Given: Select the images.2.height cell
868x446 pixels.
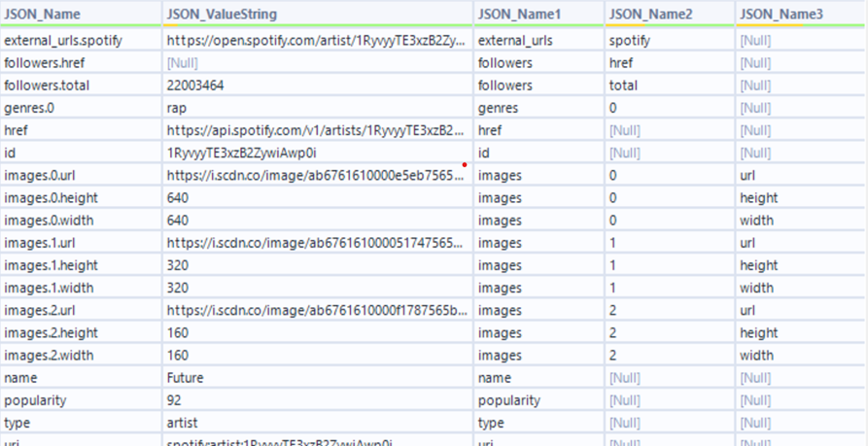Looking at the screenshot, I should pos(81,332).
